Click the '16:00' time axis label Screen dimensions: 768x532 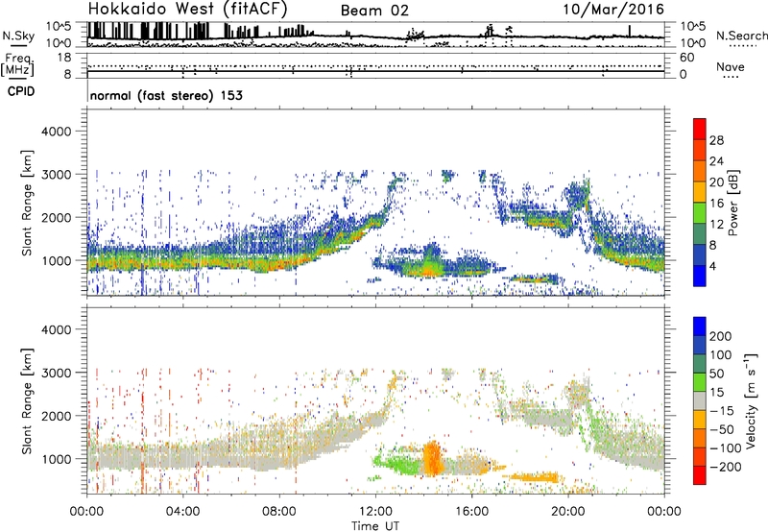coord(471,512)
